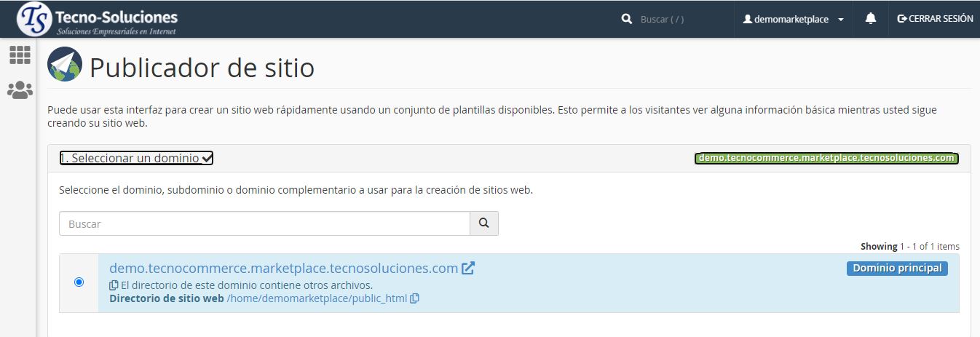980x337 pixels.
Task: Expand the demomarketplace user dropdown
Action: coord(792,20)
